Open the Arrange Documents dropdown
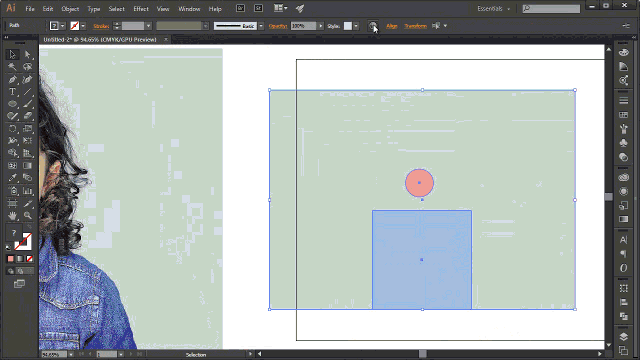 click(x=280, y=8)
